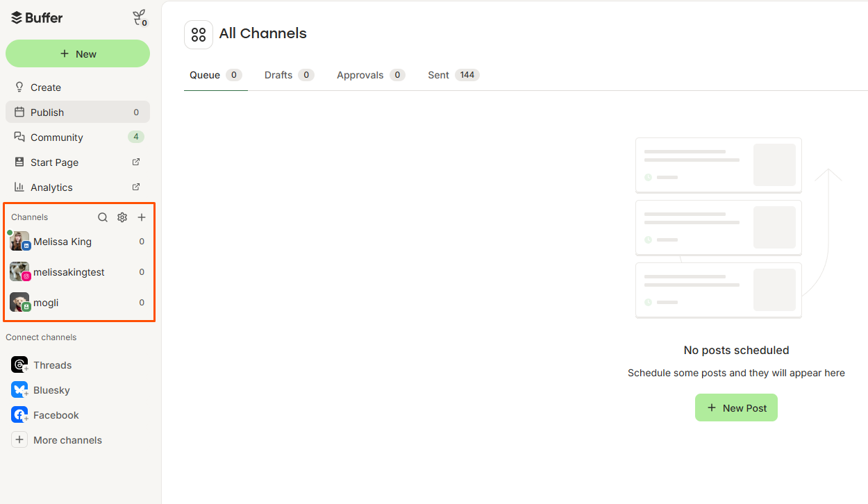Switch to the Drafts tab
The height and width of the screenshot is (504, 868).
coord(289,75)
